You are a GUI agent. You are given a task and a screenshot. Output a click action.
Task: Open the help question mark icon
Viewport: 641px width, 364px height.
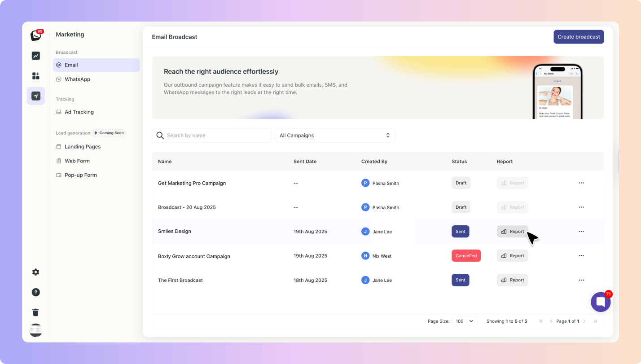(36, 292)
